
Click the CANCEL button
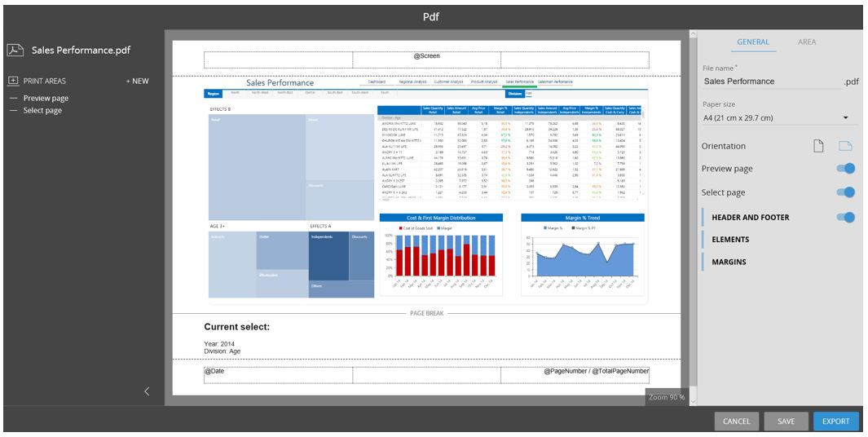(736, 421)
